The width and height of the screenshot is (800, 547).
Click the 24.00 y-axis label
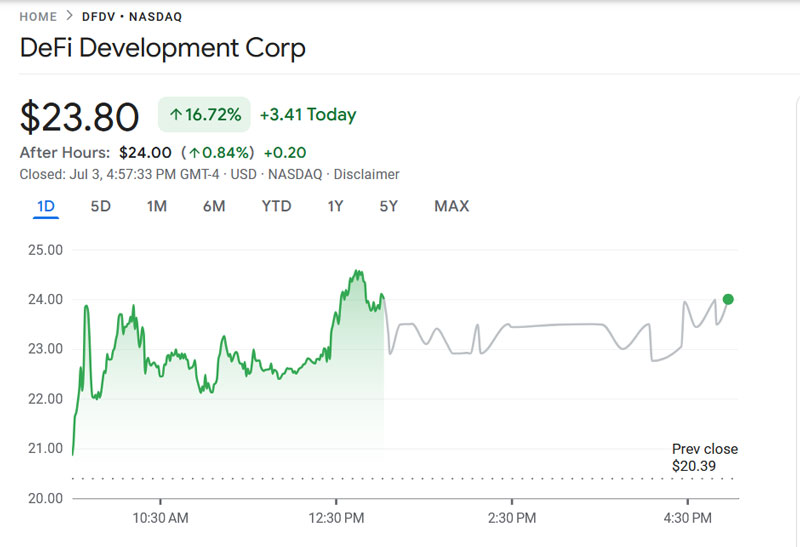tap(45, 300)
